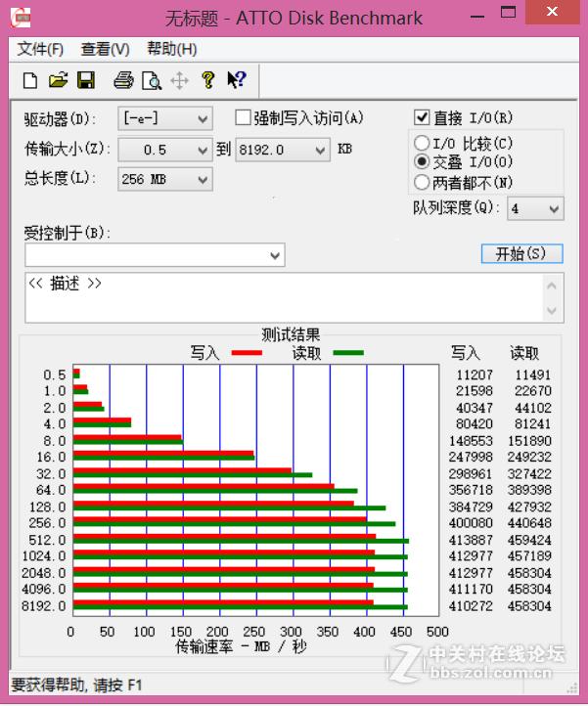Click the four-arrow move icon
Screen dimensions: 588x706
pos(179,81)
